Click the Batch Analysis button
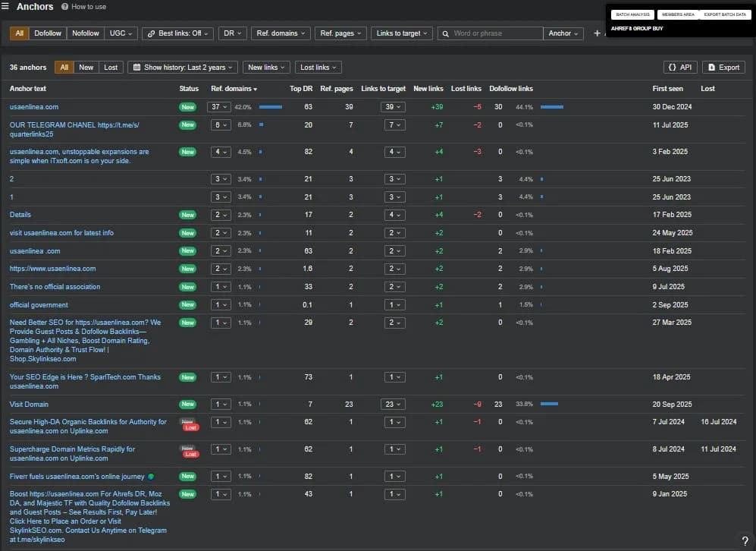The height and width of the screenshot is (551, 756). (632, 14)
